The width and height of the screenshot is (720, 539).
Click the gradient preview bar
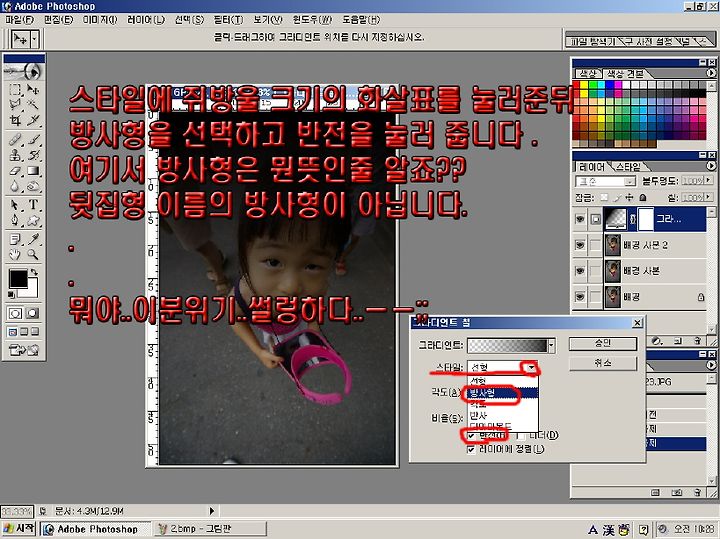click(x=507, y=345)
